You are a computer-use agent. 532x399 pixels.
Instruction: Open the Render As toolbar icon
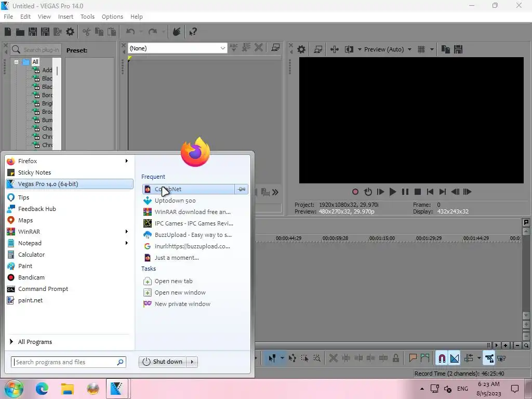tap(57, 32)
